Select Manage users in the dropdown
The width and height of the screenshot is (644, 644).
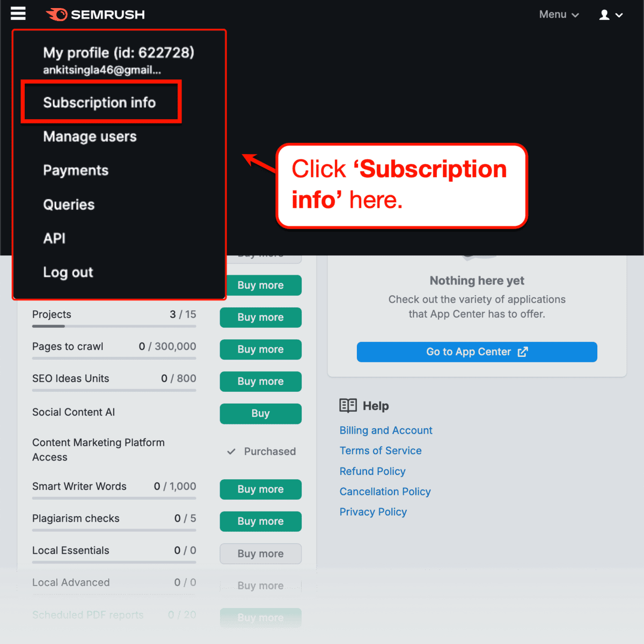pyautogui.click(x=90, y=137)
